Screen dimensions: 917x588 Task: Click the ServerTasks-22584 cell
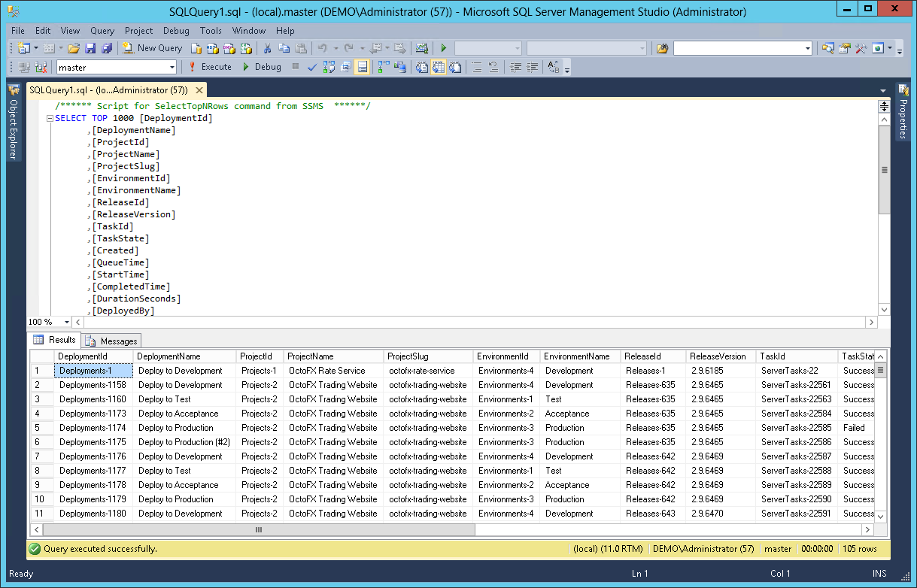pos(797,414)
